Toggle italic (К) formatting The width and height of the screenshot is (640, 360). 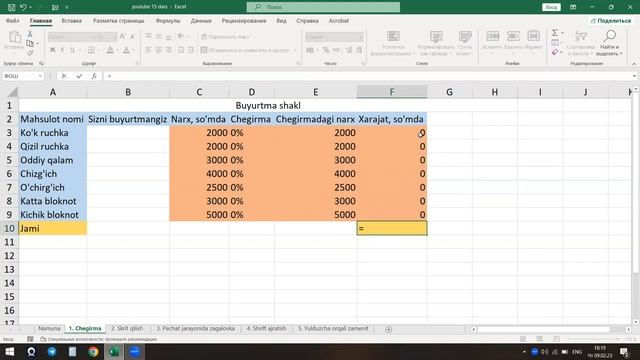click(x=62, y=50)
